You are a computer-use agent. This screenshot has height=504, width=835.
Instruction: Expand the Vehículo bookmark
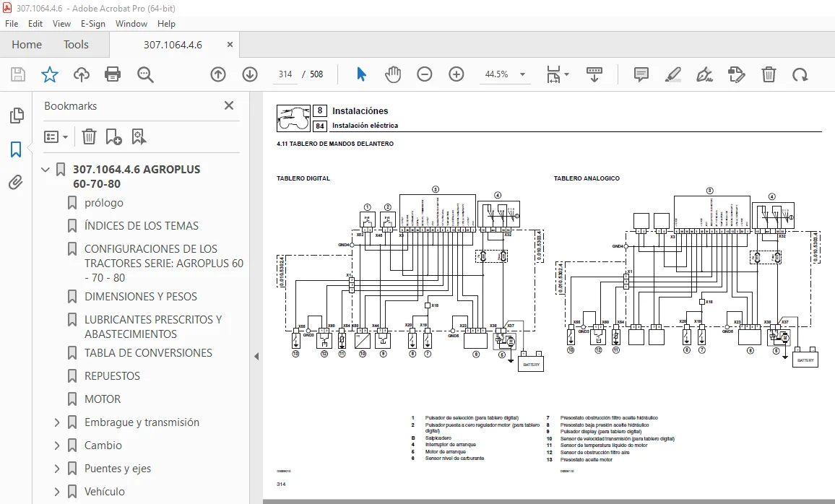coord(57,492)
